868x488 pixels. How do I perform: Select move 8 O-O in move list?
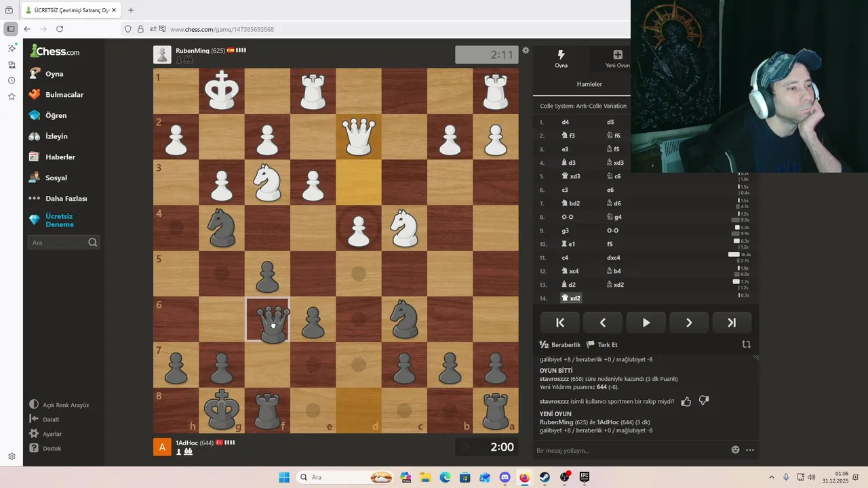pos(568,217)
